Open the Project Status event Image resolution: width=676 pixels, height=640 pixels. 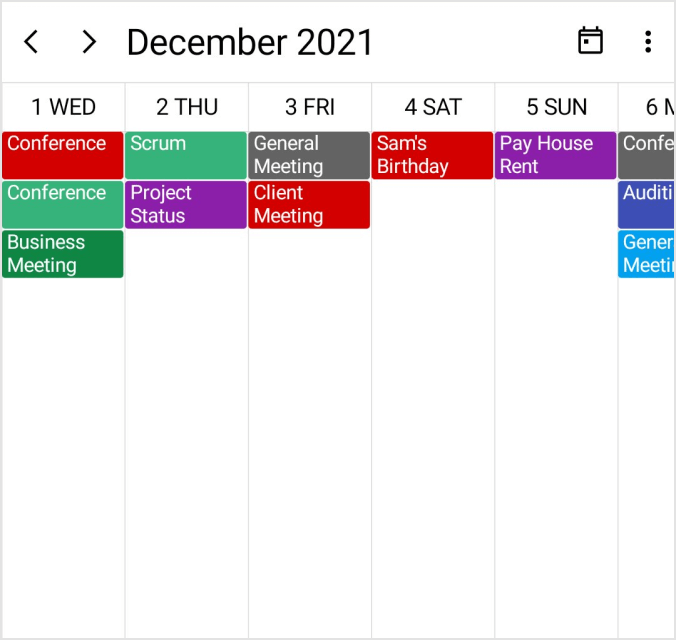tap(186, 204)
